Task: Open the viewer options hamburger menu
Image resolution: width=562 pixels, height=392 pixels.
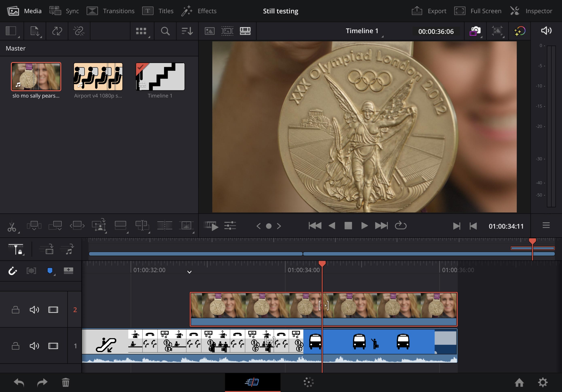Action: click(546, 225)
